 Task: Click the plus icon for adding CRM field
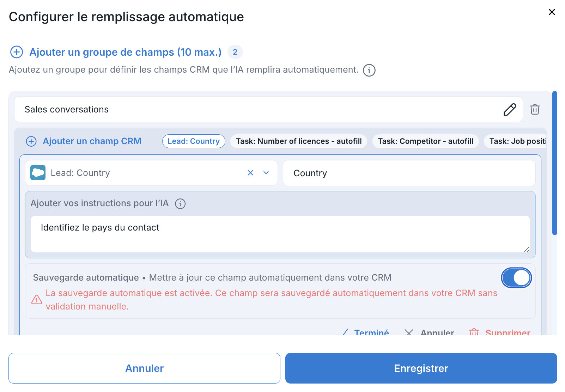(x=31, y=141)
